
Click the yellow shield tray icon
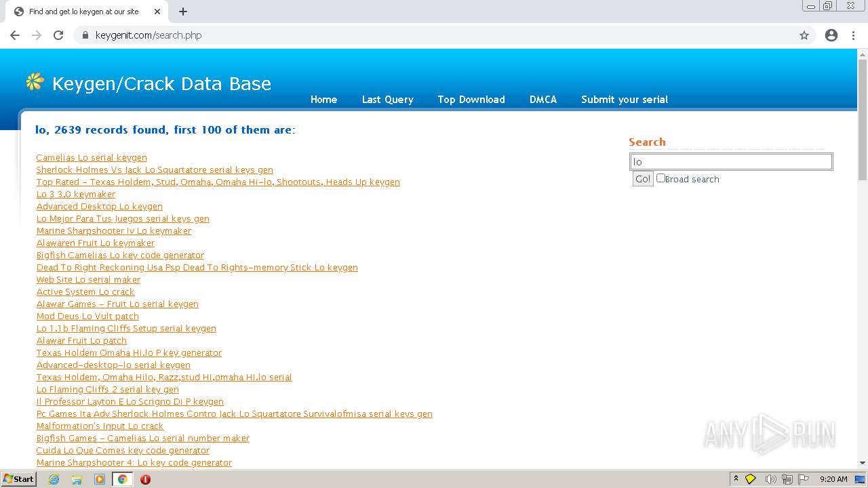click(751, 479)
